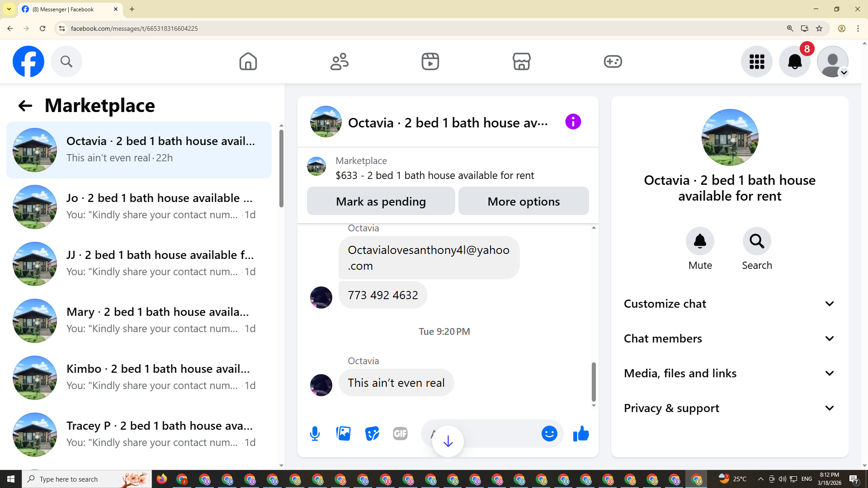Send a thumbs up like
This screenshot has height=488, width=868.
point(581,434)
